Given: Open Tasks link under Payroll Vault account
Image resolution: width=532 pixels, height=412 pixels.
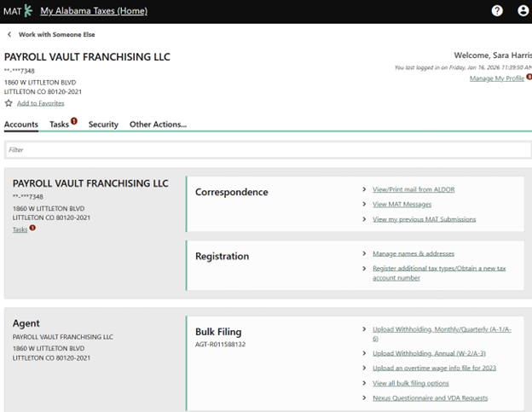Looking at the screenshot, I should 20,229.
